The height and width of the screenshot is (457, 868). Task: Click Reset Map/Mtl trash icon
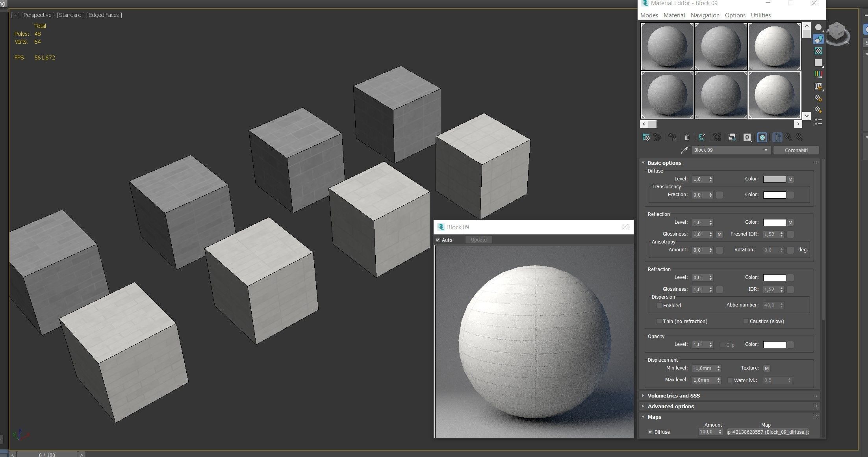pyautogui.click(x=687, y=137)
